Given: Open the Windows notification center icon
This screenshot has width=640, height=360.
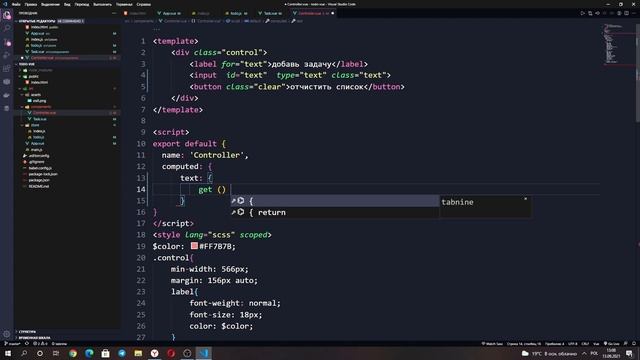Looking at the screenshot, I should (x=629, y=353).
